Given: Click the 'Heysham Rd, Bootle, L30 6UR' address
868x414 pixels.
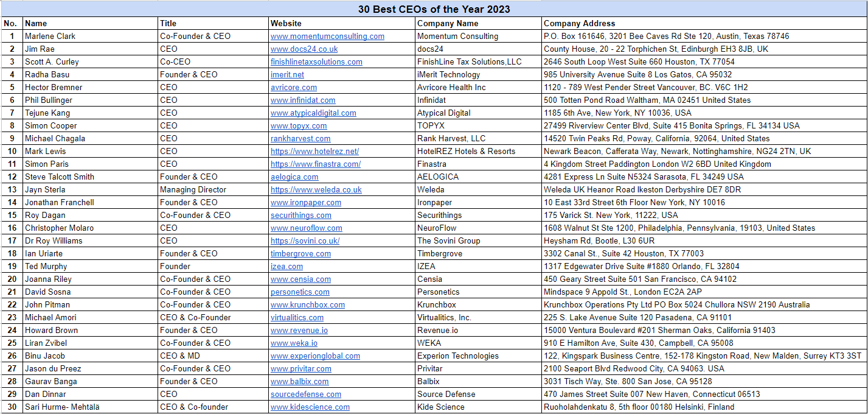Looking at the screenshot, I should 704,240.
